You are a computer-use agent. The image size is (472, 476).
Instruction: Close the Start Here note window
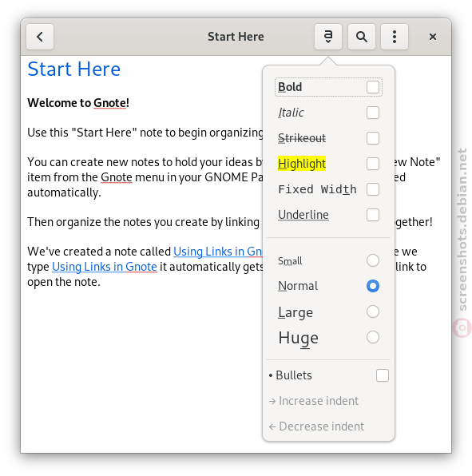[433, 37]
